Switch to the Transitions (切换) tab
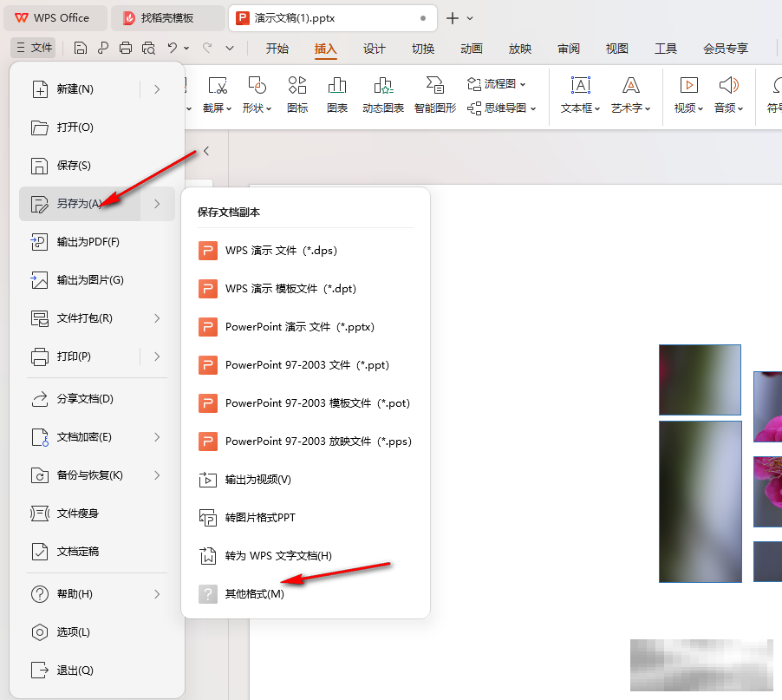Screen dimensions: 782x700 pos(423,49)
